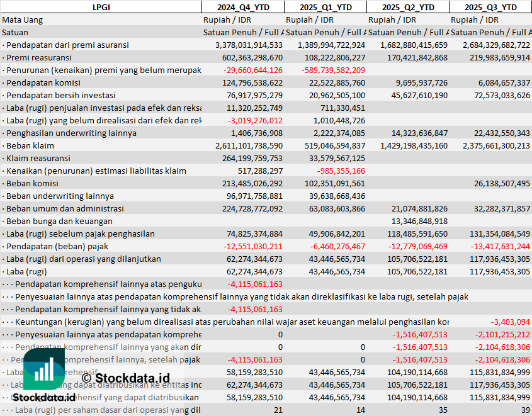This screenshot has width=532, height=416.
Task: Click the Laba (rugi) sebelum pajak penghasilan label
Action: (80, 233)
